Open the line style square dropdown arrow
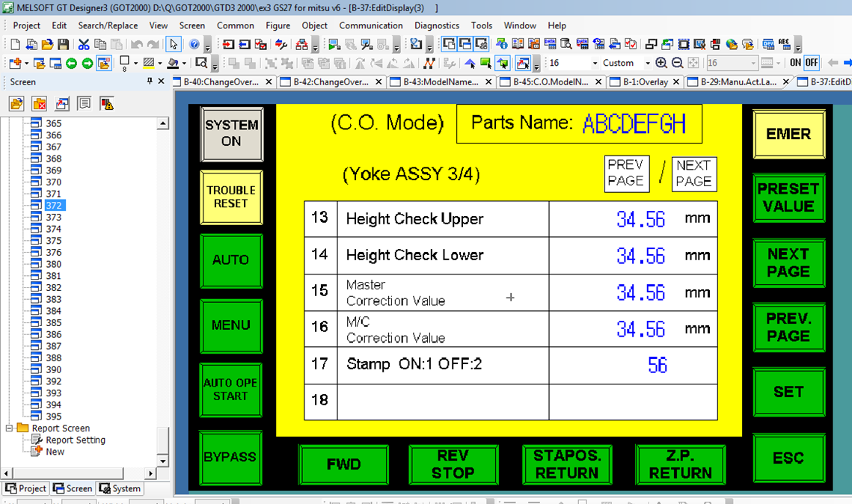 click(135, 63)
